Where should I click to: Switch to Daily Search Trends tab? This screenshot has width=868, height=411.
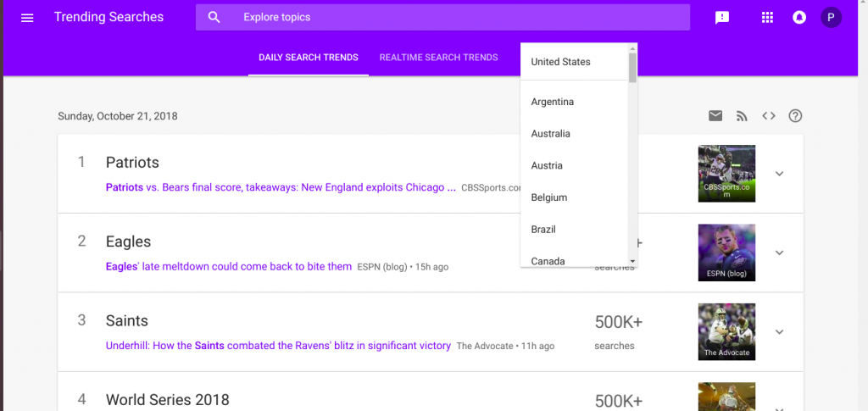pos(309,58)
